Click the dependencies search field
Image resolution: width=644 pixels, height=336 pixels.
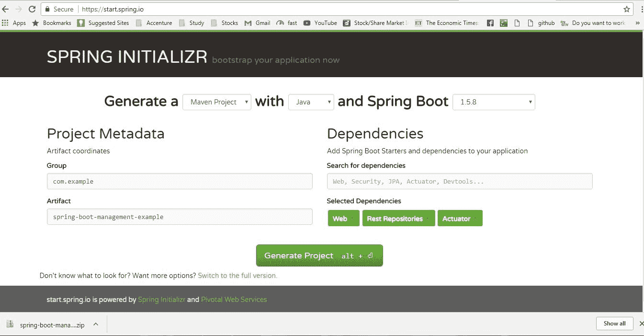point(460,181)
